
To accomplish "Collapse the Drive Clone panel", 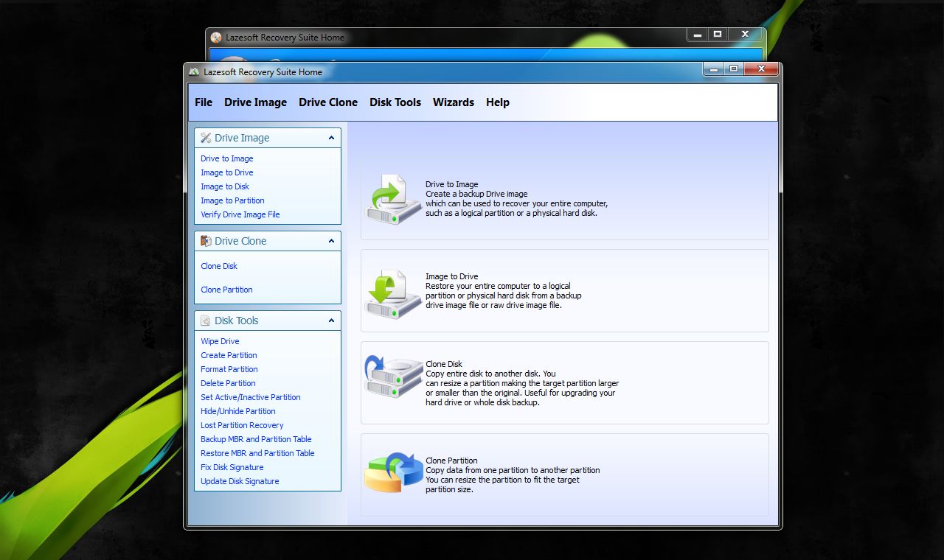I will click(x=331, y=241).
